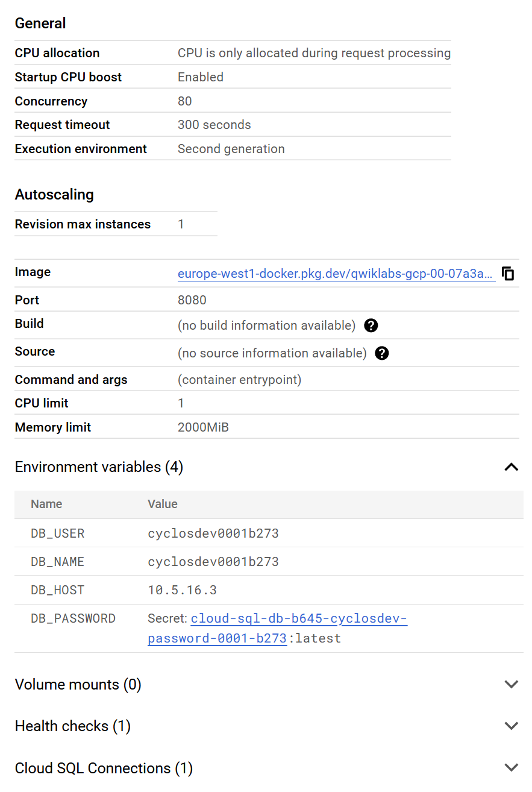
Task: Expand the Volume mounts section
Action: pos(511,684)
